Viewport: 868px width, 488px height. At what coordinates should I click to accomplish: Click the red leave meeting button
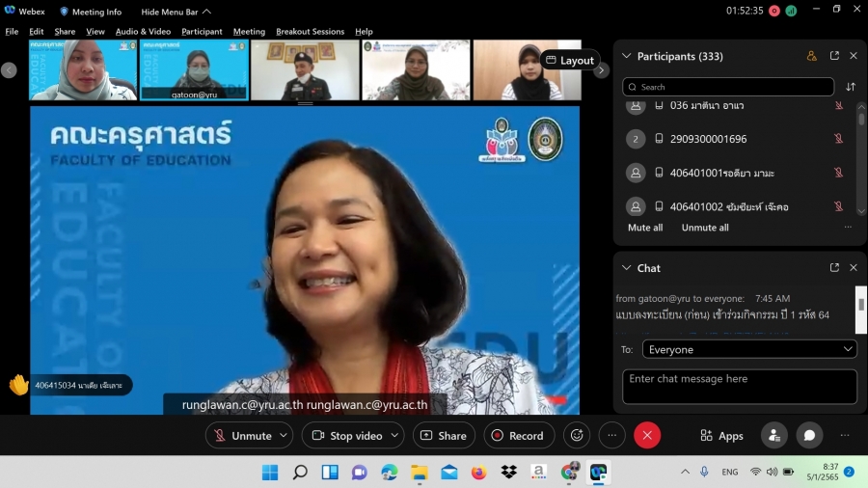coord(647,435)
